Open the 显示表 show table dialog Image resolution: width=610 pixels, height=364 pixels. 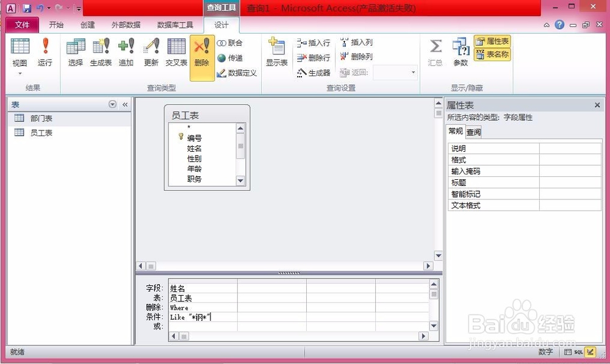[x=276, y=52]
